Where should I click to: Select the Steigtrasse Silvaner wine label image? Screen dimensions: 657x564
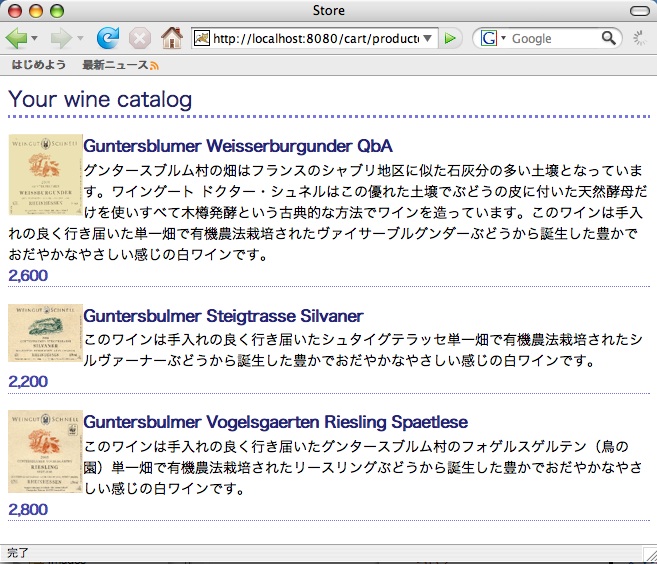45,333
